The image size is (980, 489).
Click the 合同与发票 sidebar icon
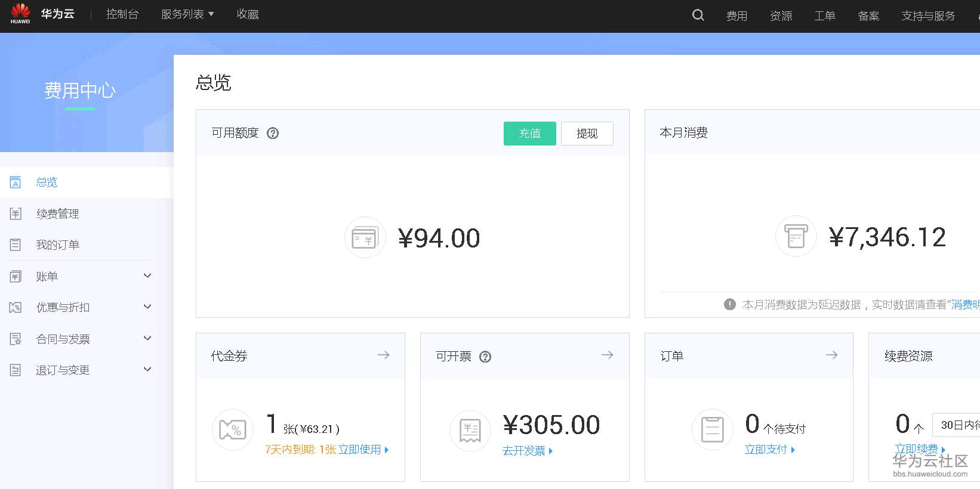tap(16, 339)
